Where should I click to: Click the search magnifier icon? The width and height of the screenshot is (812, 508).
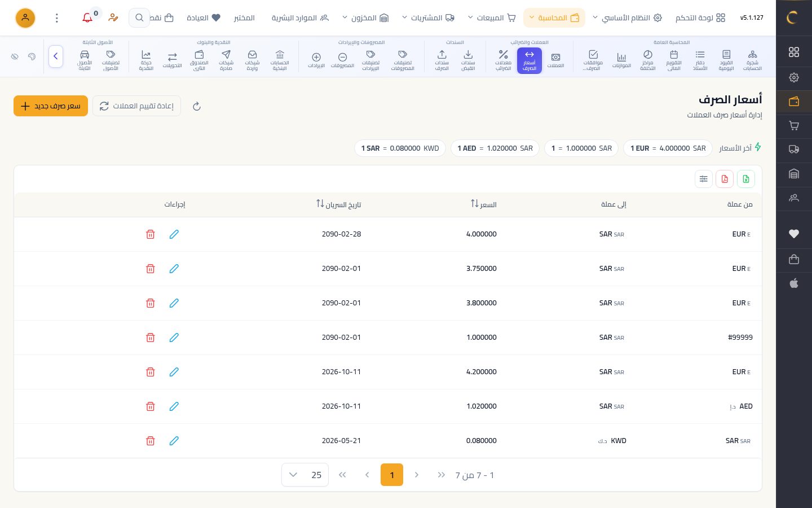[x=139, y=18]
